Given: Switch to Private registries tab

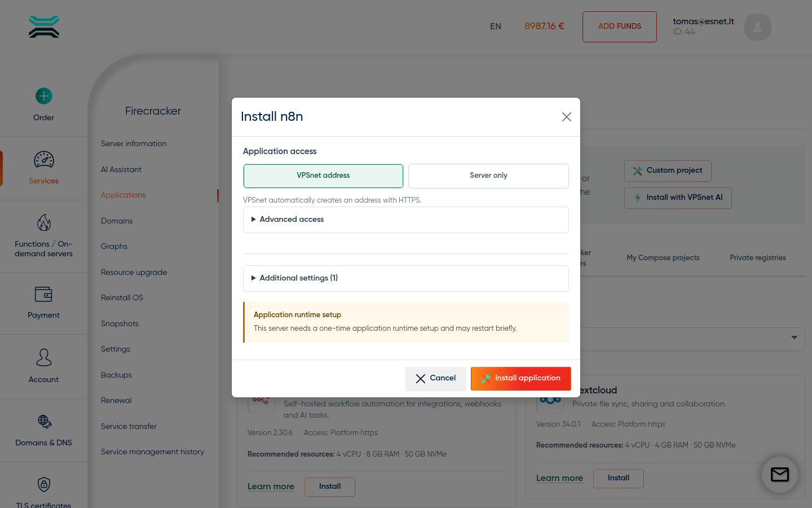Looking at the screenshot, I should point(758,258).
